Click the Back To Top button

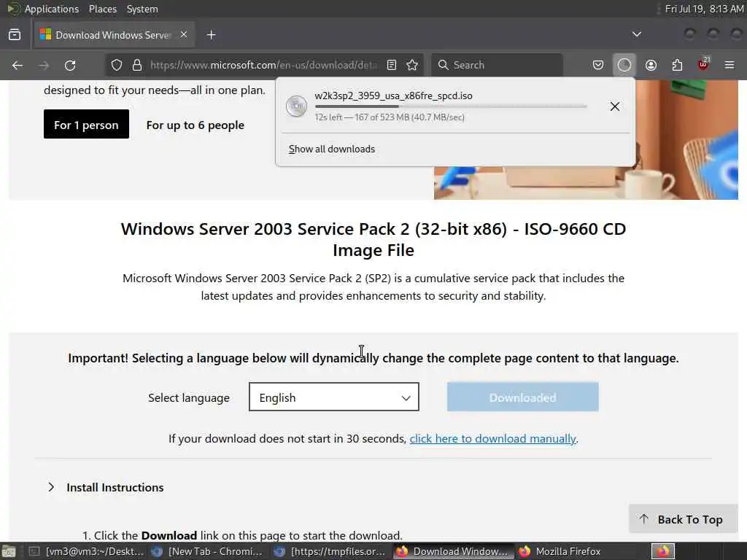click(683, 519)
